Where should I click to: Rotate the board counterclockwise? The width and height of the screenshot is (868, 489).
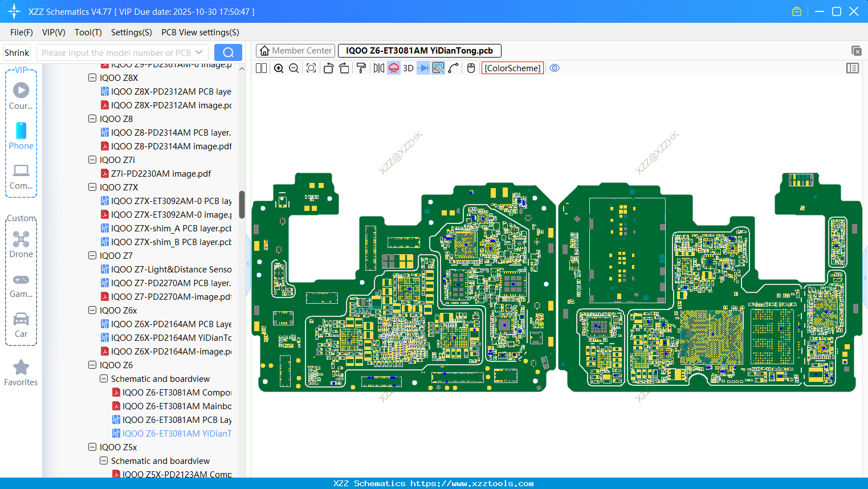pyautogui.click(x=328, y=68)
